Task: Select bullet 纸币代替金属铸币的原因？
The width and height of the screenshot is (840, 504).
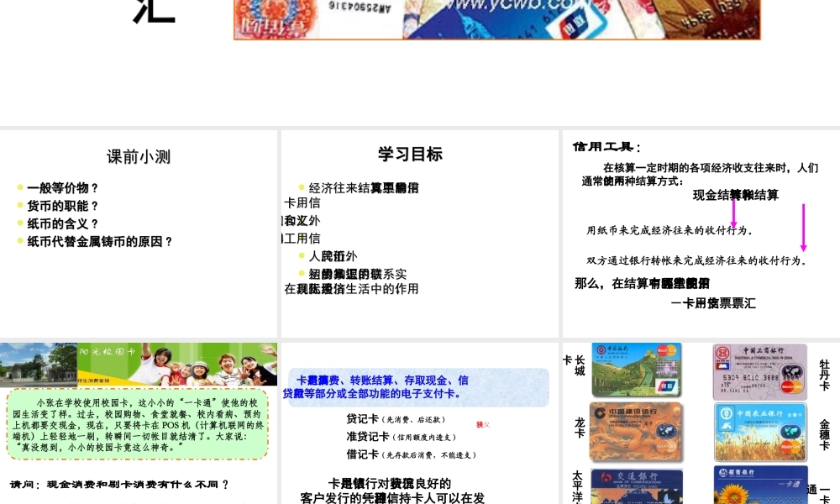Action: pos(100,242)
